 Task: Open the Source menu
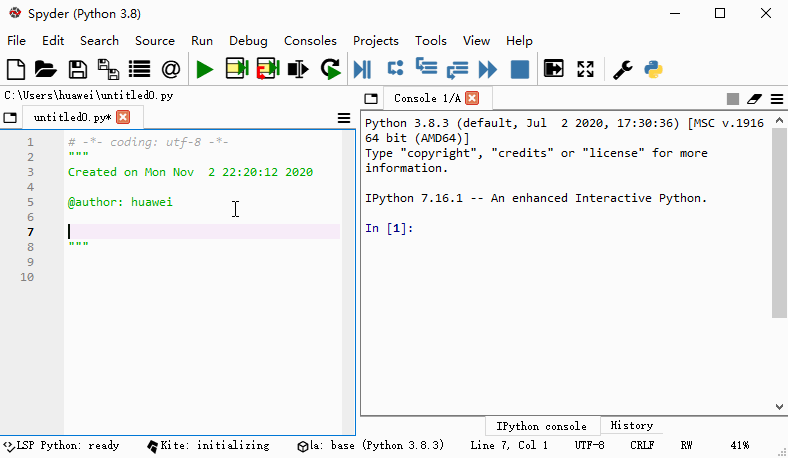click(155, 41)
